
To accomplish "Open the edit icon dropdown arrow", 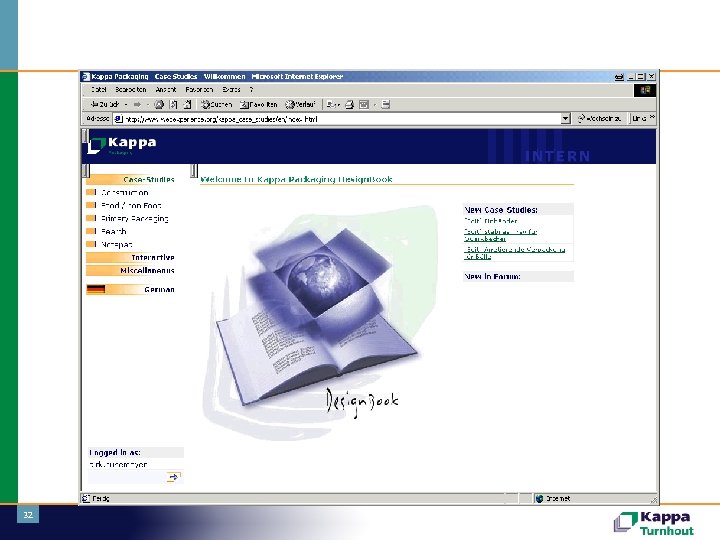I will pos(375,105).
